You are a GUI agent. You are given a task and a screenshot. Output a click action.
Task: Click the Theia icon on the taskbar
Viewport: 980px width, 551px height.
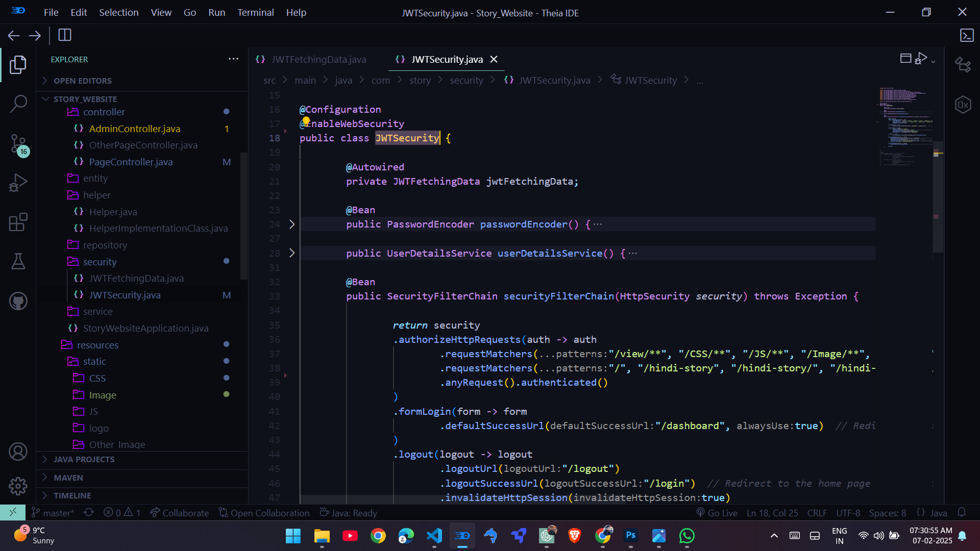pos(462,536)
